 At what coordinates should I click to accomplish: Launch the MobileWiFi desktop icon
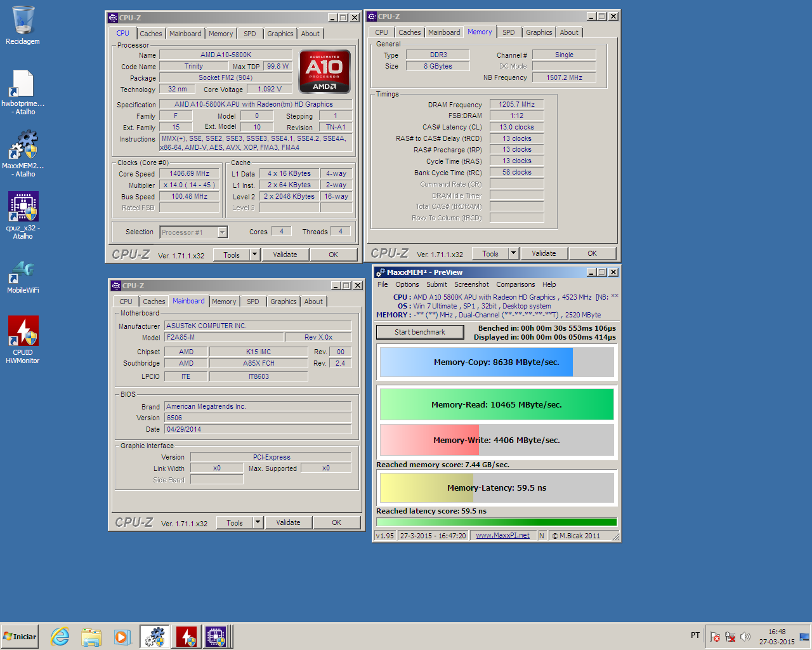(23, 276)
